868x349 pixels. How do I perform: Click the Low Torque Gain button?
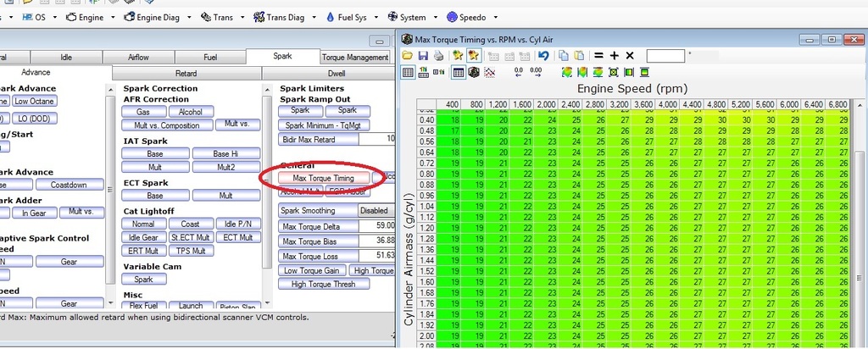(312, 270)
